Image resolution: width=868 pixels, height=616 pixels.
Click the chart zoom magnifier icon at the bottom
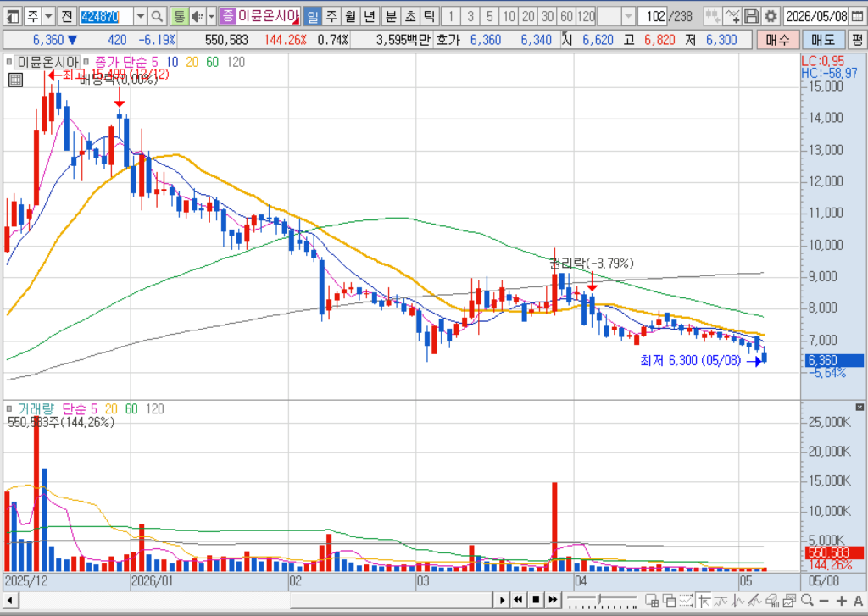pyautogui.click(x=807, y=601)
